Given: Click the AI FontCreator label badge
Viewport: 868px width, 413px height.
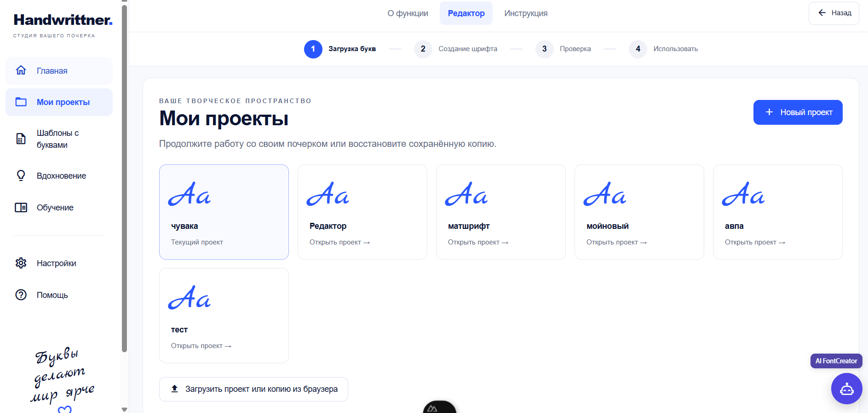Looking at the screenshot, I should (836, 361).
